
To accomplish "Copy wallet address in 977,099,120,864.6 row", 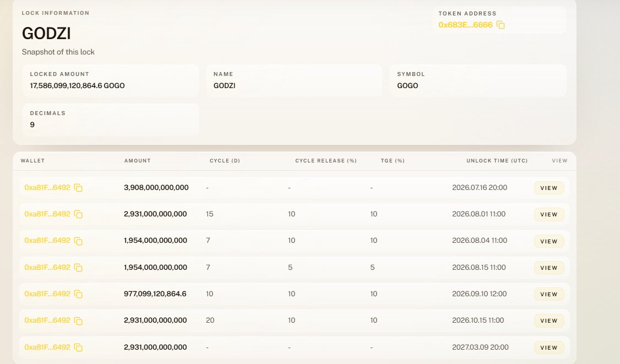I will pyautogui.click(x=78, y=295).
